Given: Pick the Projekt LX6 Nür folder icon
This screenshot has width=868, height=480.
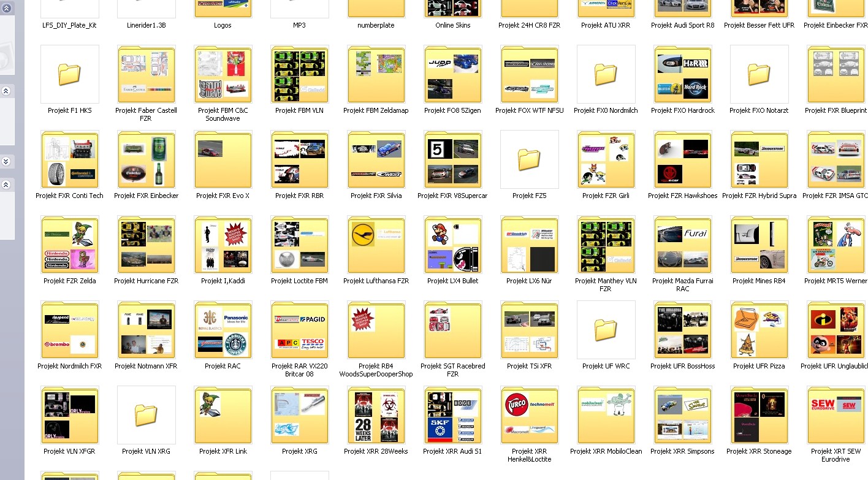Looking at the screenshot, I should 530,245.
